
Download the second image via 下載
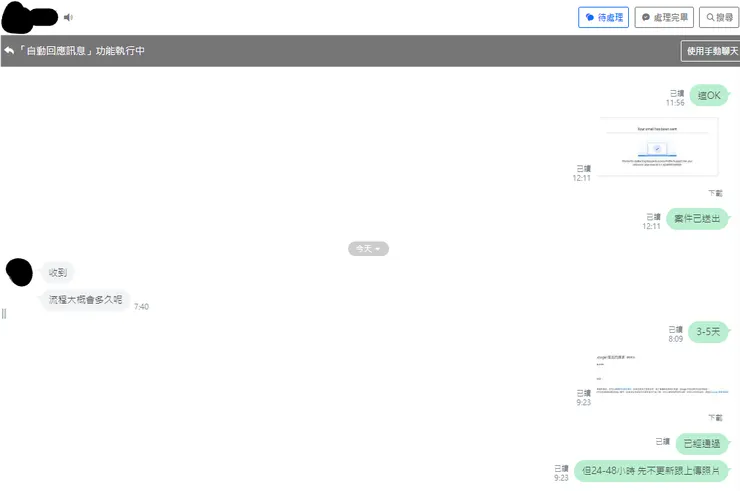(x=715, y=417)
